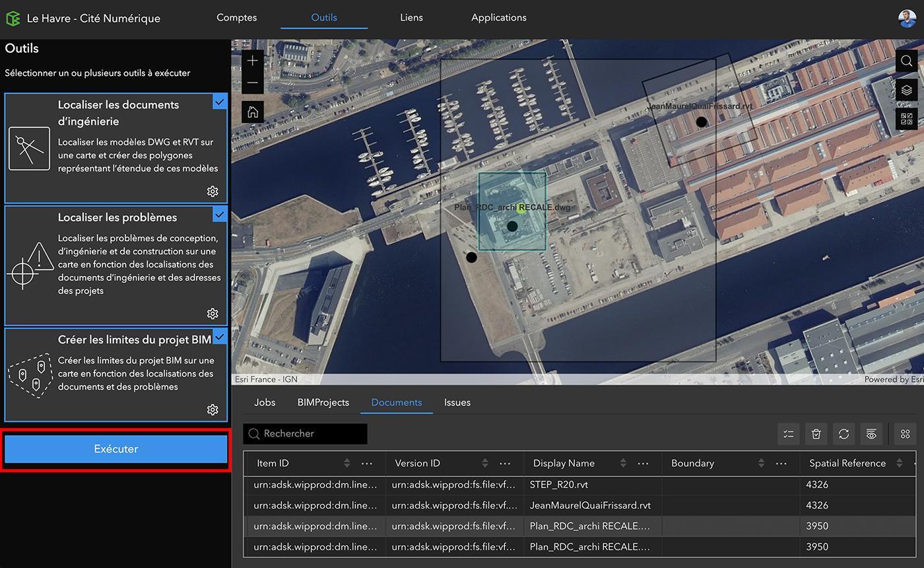Toggle the table visibility eye icon
This screenshot has height=568, width=924.
tap(871, 434)
